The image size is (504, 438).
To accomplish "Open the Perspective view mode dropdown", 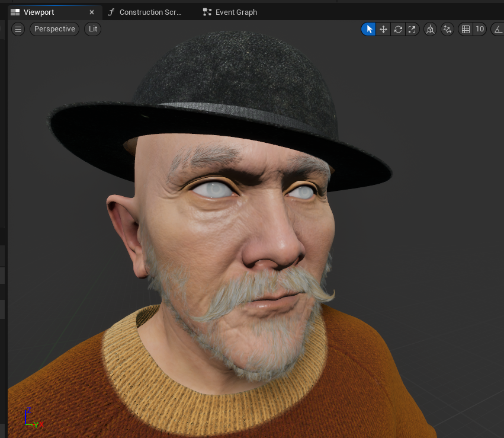I will point(54,29).
